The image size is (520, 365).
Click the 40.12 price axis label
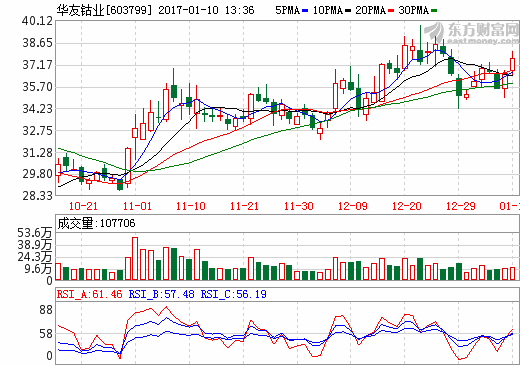pyautogui.click(x=38, y=21)
